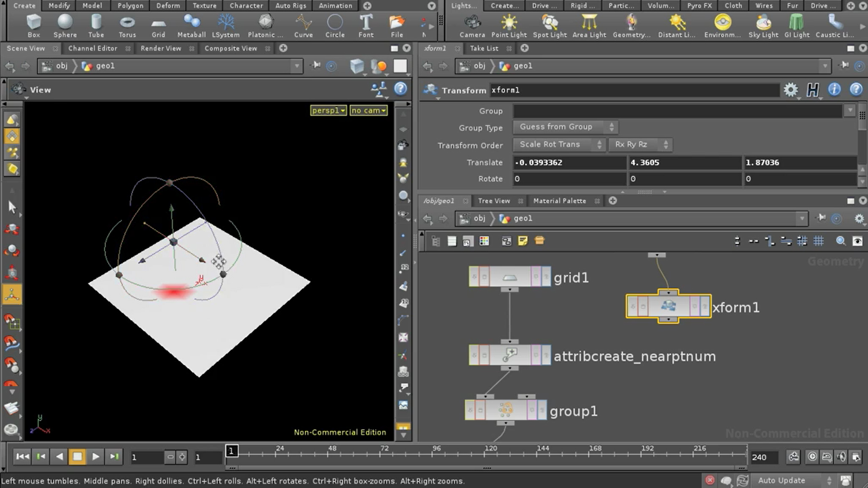This screenshot has height=488, width=868.
Task: Toggle display flag on attribcreate_nearptnum node
Action: click(546, 356)
